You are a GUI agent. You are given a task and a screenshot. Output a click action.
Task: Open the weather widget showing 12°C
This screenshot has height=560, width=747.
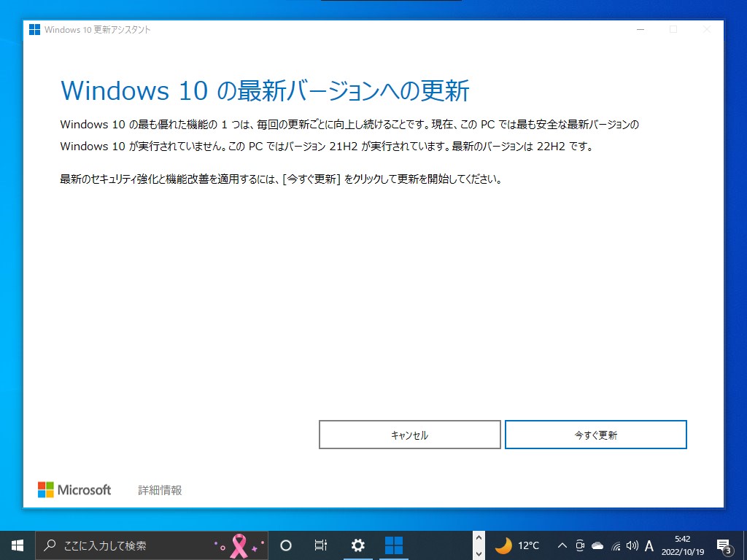513,545
